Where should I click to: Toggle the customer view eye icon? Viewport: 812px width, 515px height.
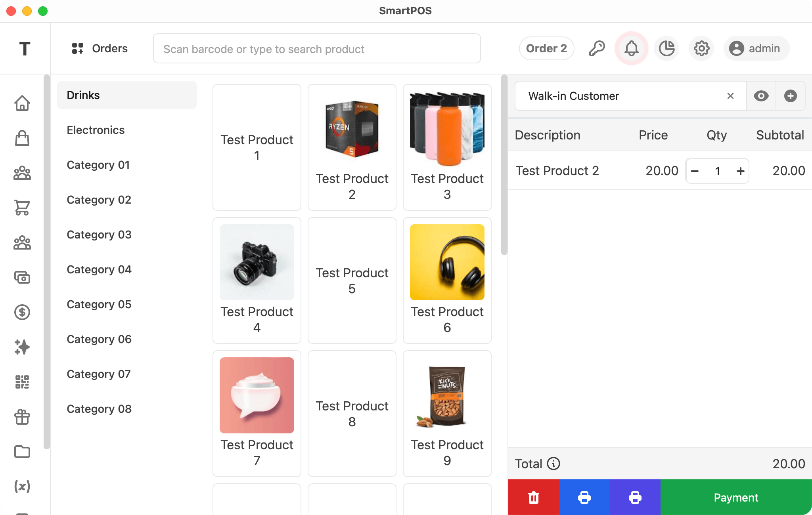(761, 96)
